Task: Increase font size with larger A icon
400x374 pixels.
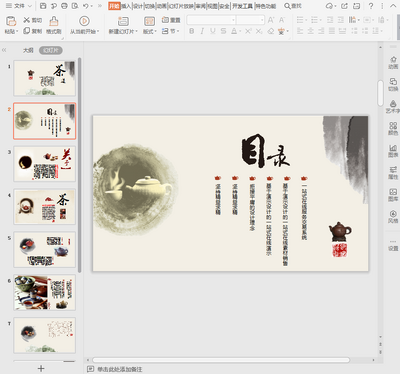Action: pyautogui.click(x=271, y=20)
